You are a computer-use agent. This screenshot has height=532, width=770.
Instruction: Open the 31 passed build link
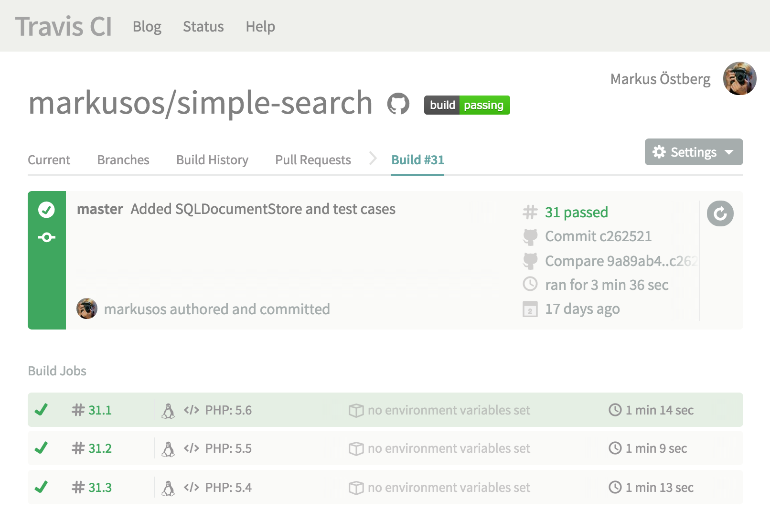point(577,212)
